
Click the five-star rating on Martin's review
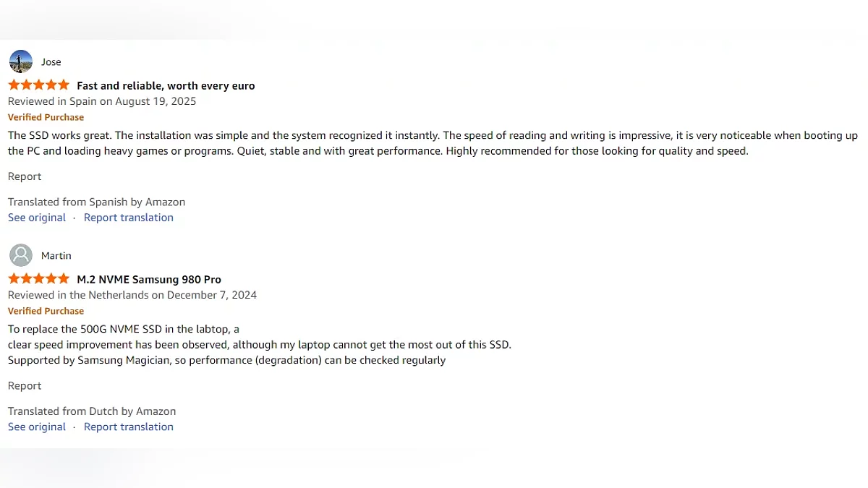pyautogui.click(x=39, y=279)
